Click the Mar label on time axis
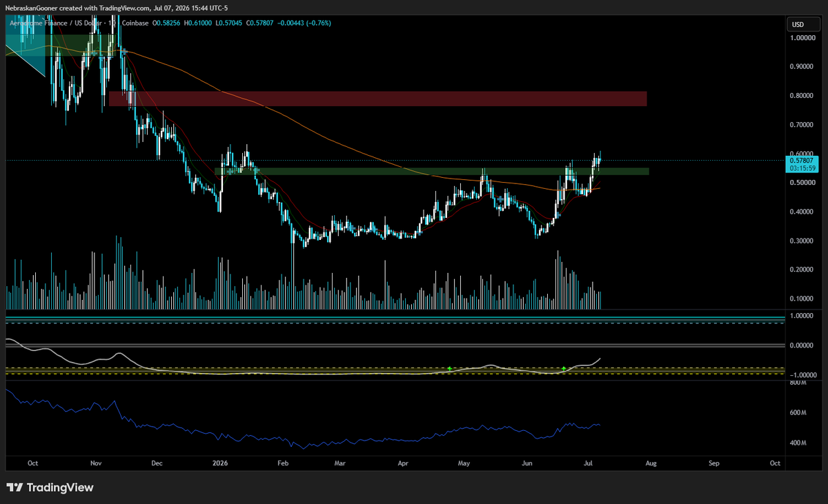The height and width of the screenshot is (504, 828). click(x=339, y=463)
